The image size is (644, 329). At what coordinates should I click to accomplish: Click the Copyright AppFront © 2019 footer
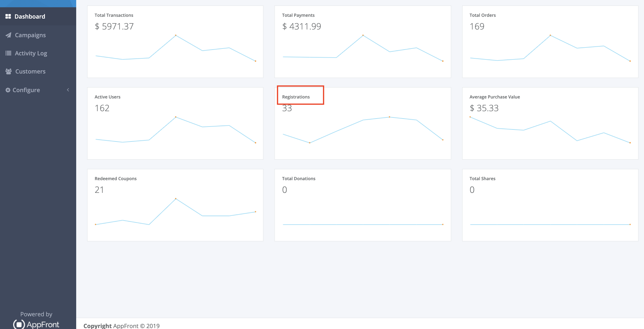point(122,326)
